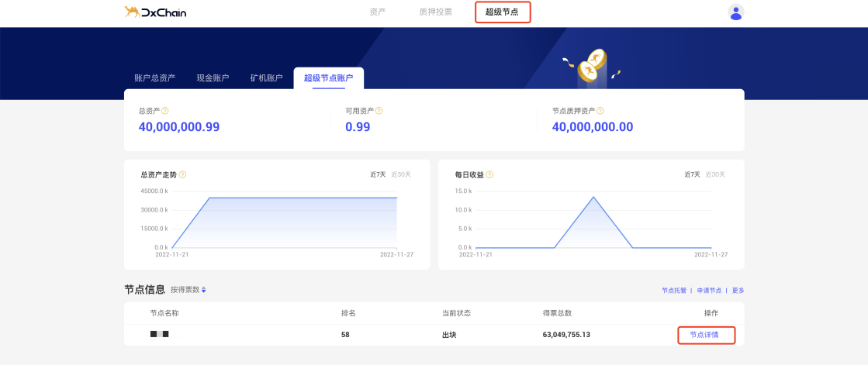This screenshot has width=868, height=365.
Task: Click help icon next to 节点质押资产
Action: (600, 111)
